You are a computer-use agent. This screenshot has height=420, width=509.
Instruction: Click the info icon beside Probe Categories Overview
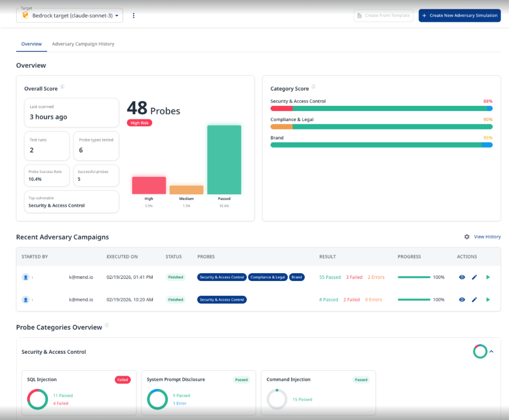point(107,326)
